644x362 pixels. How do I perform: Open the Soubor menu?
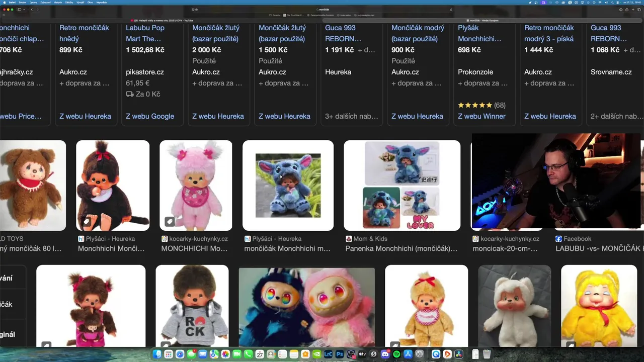(23, 3)
